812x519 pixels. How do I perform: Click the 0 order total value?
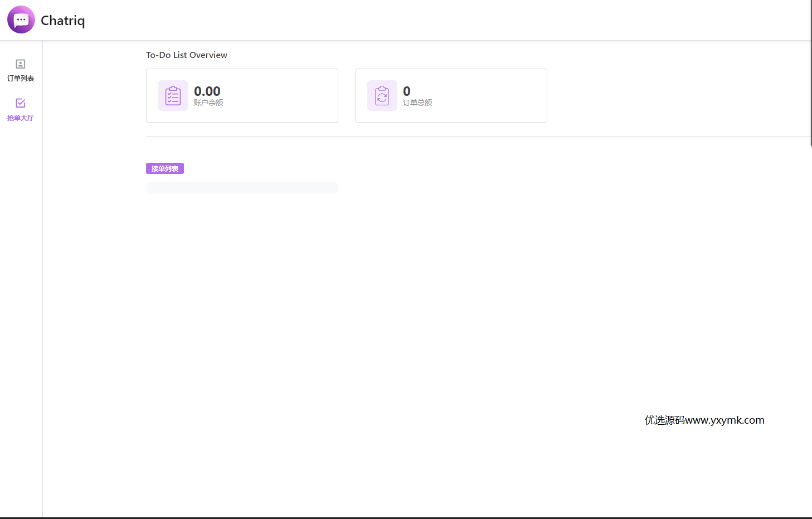click(x=407, y=91)
